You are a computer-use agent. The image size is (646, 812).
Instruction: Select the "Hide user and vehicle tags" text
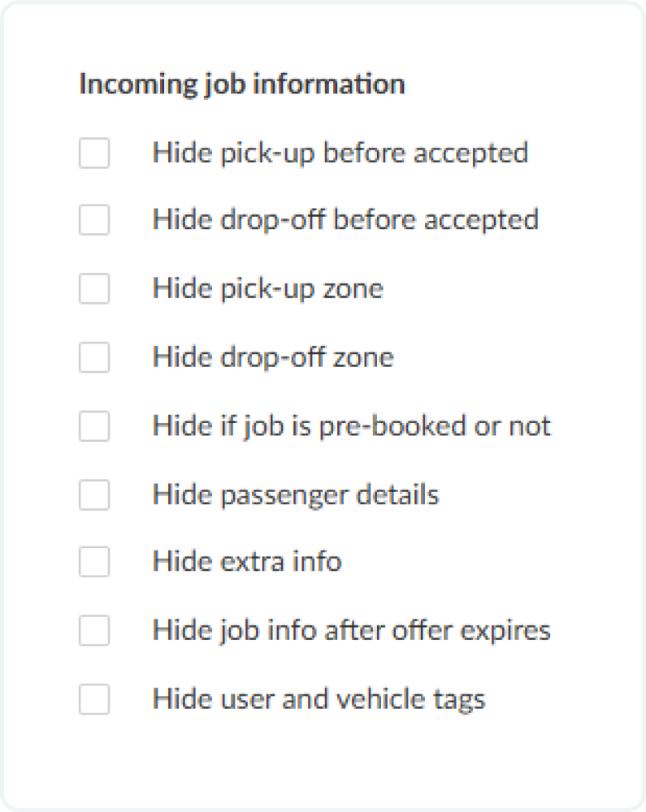(318, 699)
